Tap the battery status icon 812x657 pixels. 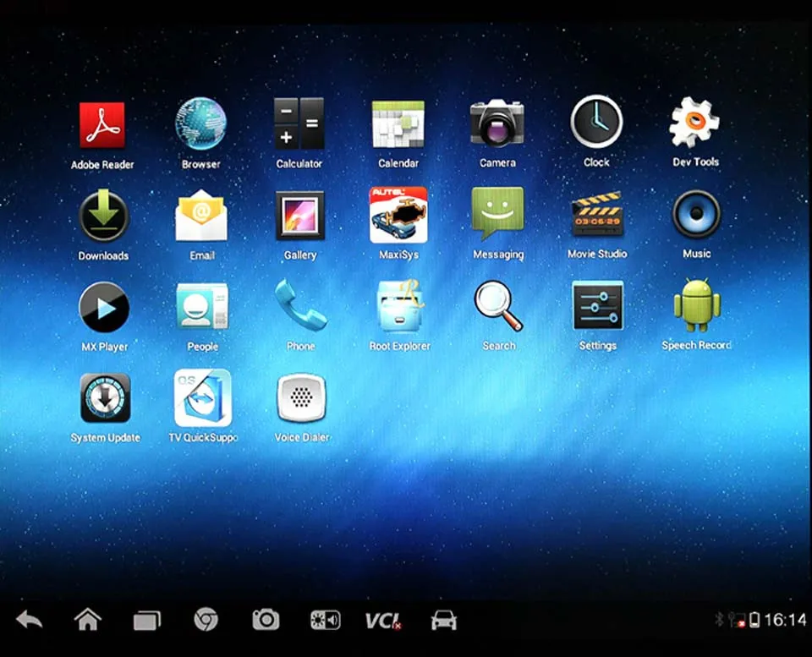coord(755,619)
